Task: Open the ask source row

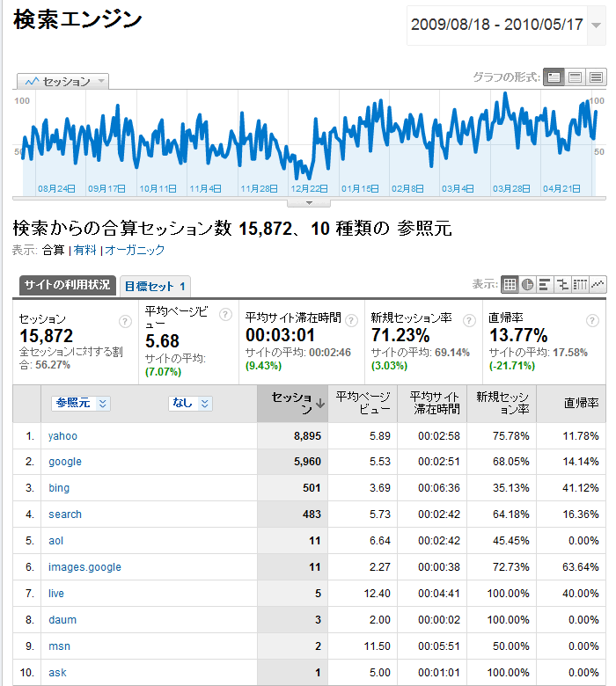Action: pyautogui.click(x=57, y=673)
